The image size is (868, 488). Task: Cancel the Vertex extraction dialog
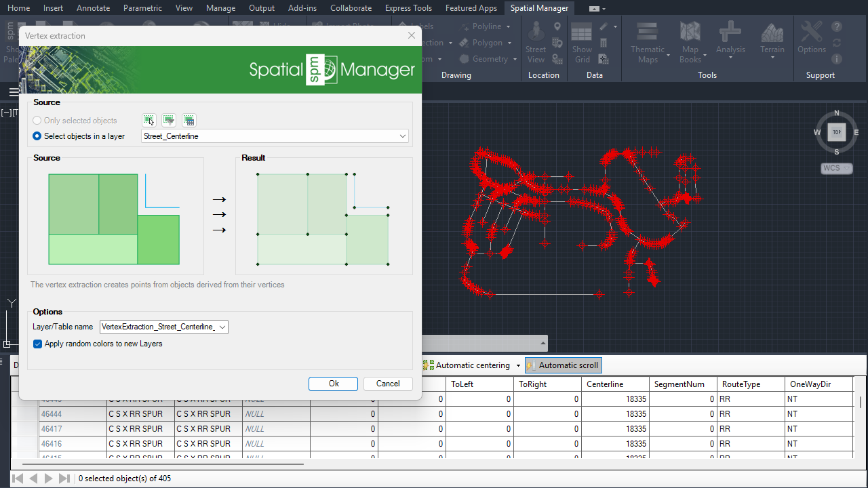[x=388, y=384]
